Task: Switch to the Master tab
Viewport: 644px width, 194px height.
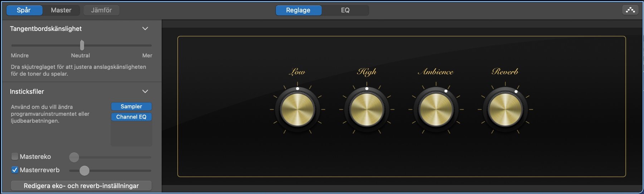Action: point(61,10)
